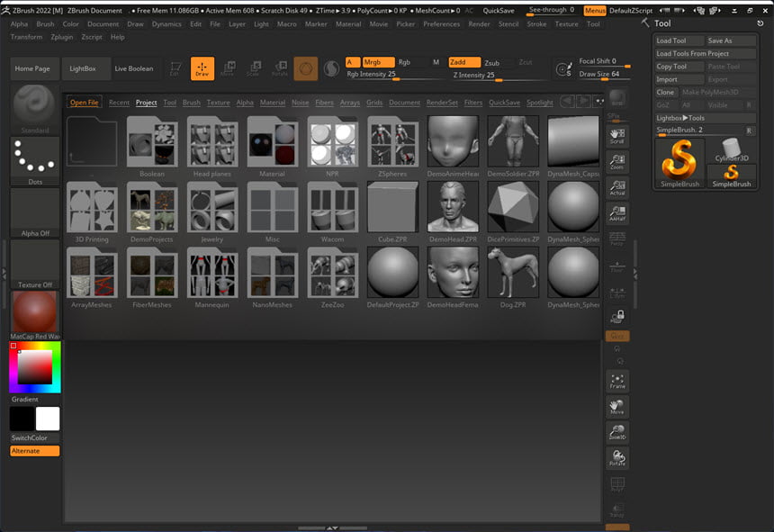Activate the Rotate gizmo toolbar icon
The width and height of the screenshot is (774, 532).
pyautogui.click(x=280, y=68)
